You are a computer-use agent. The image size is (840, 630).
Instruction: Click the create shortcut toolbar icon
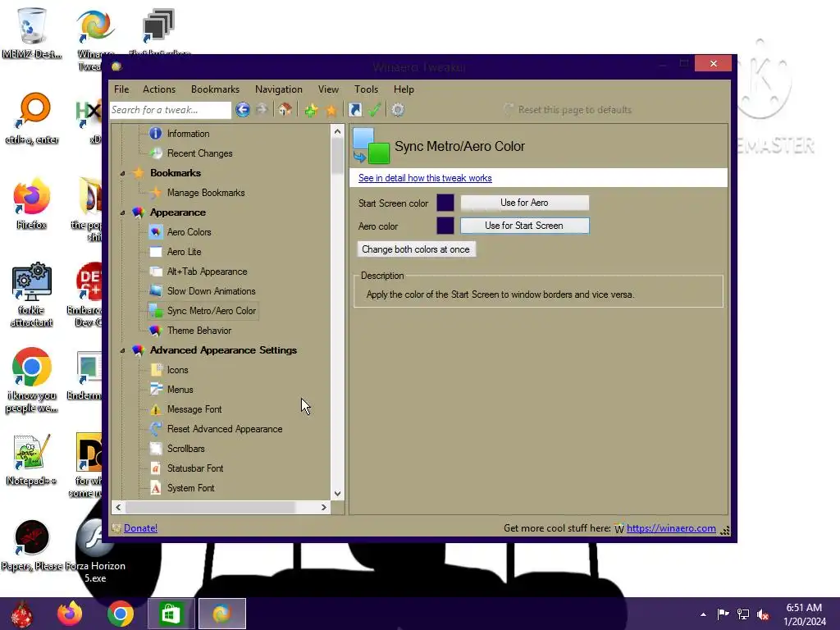[x=354, y=110]
